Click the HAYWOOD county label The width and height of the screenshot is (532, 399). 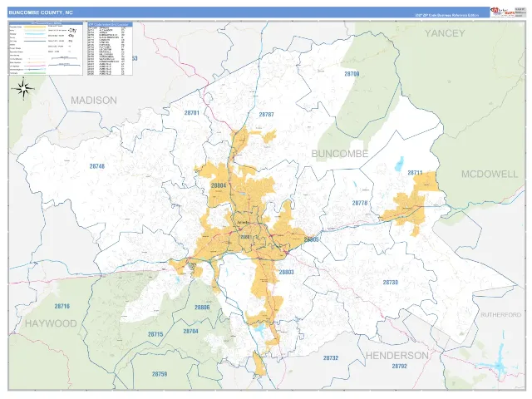pyautogui.click(x=51, y=323)
